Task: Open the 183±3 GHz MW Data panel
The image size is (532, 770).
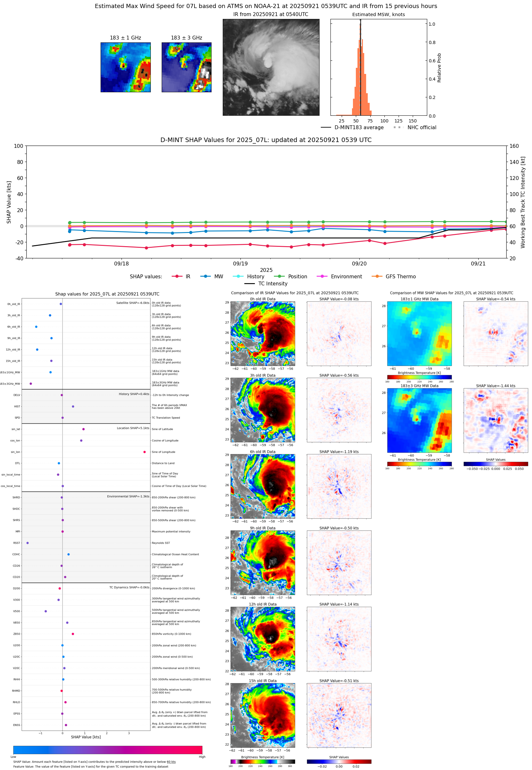Action: tap(419, 420)
